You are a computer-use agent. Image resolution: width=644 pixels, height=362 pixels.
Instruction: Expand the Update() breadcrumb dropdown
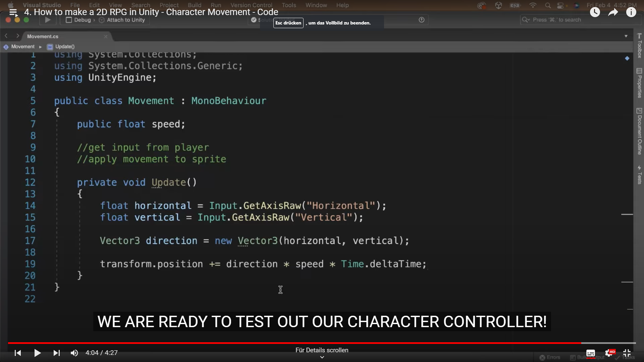[65, 47]
